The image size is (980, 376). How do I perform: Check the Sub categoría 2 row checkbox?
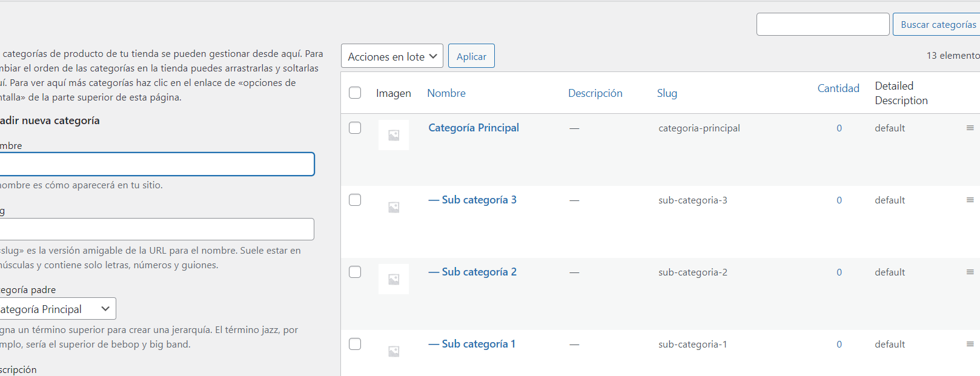coord(355,272)
